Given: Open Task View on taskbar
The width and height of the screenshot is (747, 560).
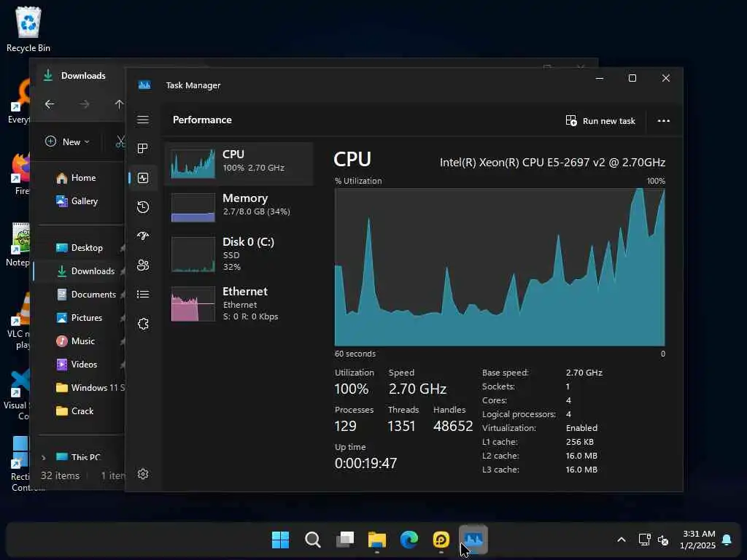Looking at the screenshot, I should pyautogui.click(x=345, y=540).
